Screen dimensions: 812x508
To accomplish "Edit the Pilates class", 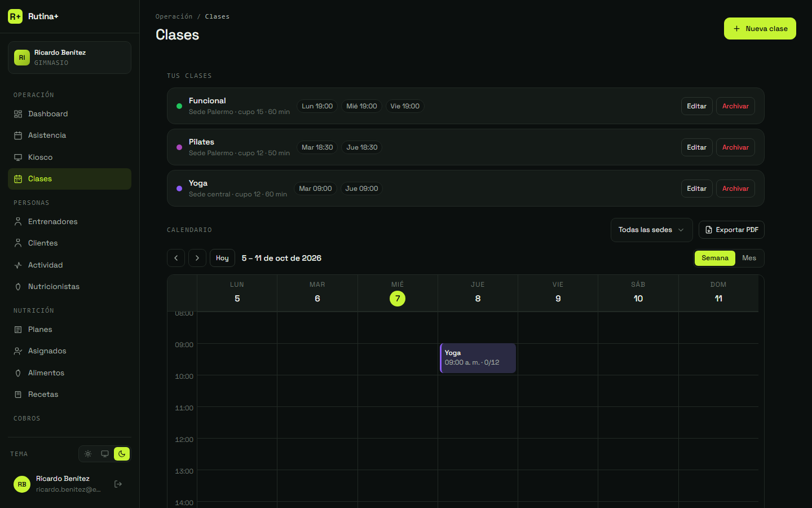I will coord(697,147).
